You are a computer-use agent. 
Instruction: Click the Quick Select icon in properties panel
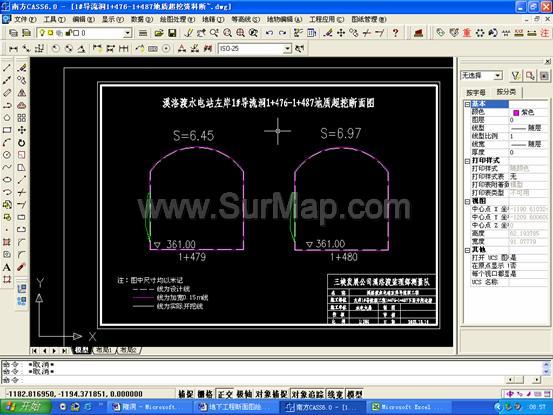516,75
